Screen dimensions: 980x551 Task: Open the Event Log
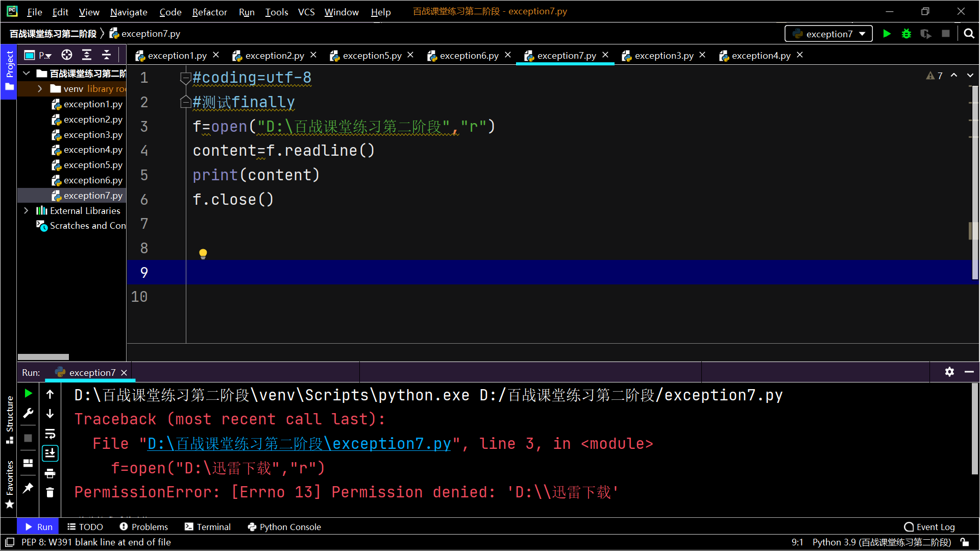929,526
